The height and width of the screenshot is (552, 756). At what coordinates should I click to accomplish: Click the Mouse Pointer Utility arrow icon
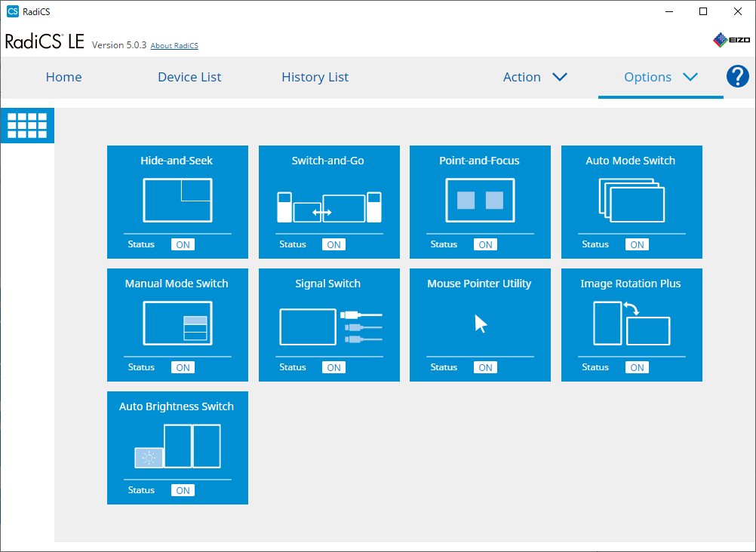coord(481,324)
